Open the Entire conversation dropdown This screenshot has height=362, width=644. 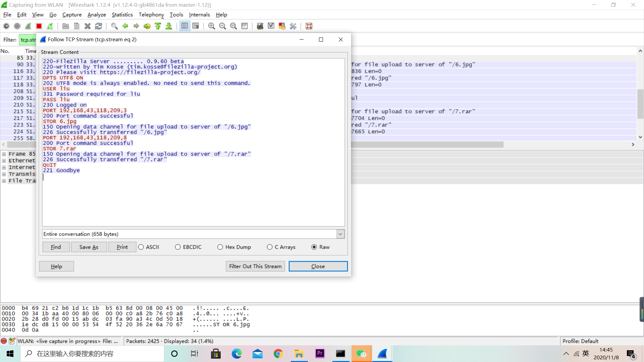pyautogui.click(x=340, y=234)
